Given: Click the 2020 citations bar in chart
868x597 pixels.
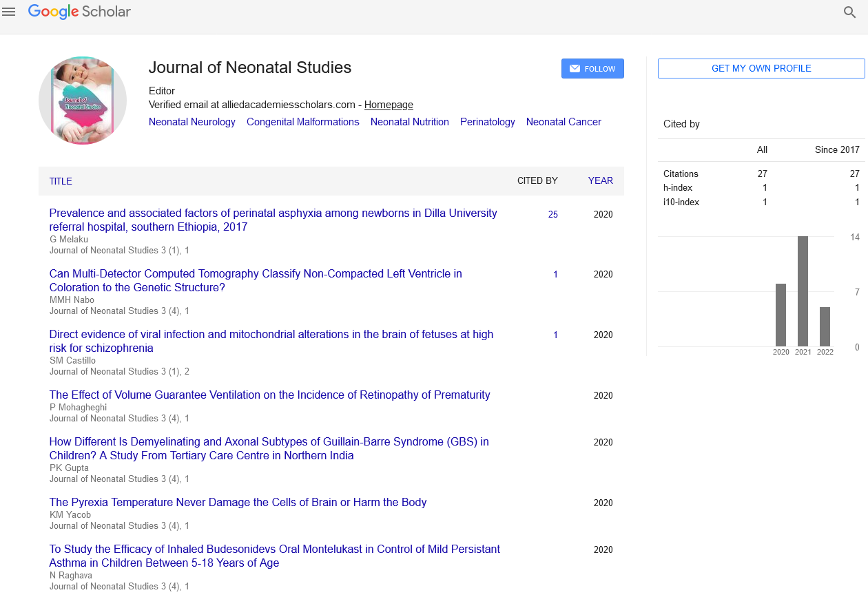Looking at the screenshot, I should pyautogui.click(x=781, y=315).
